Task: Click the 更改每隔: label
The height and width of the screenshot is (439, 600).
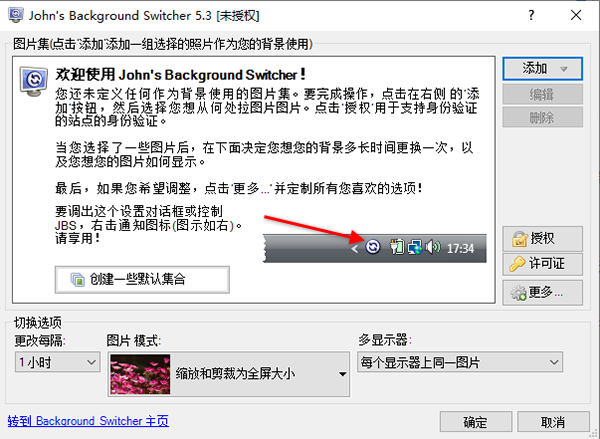Action: pos(40,340)
